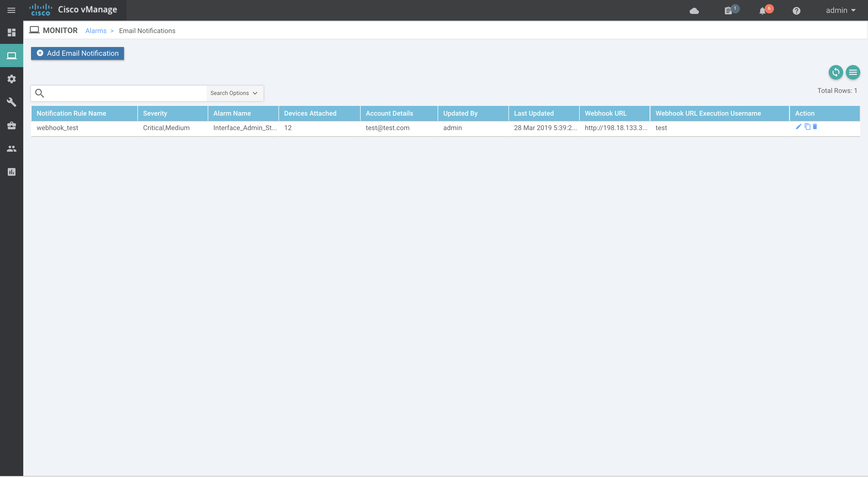This screenshot has width=868, height=478.
Task: Open the vAnalytics bar-chart section
Action: point(12,172)
